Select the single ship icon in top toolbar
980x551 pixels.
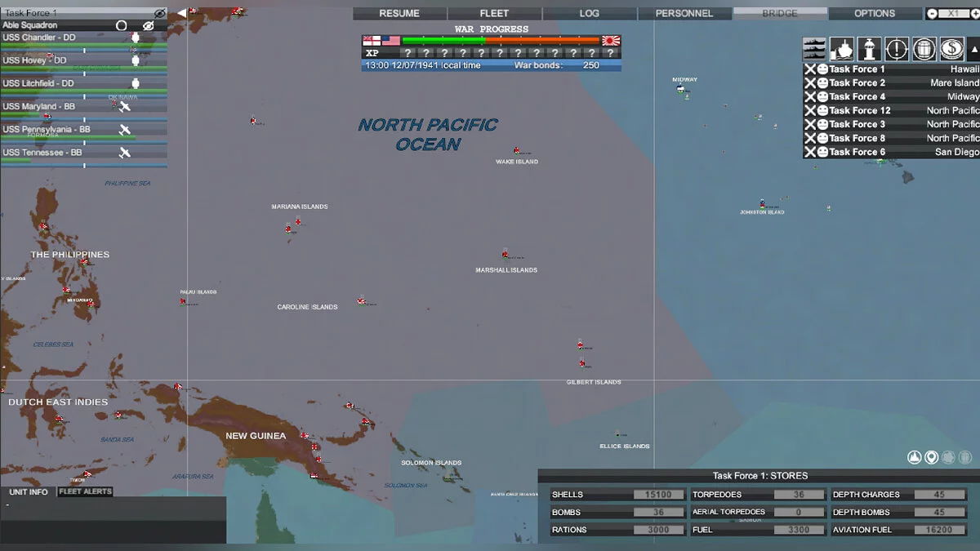pos(841,49)
